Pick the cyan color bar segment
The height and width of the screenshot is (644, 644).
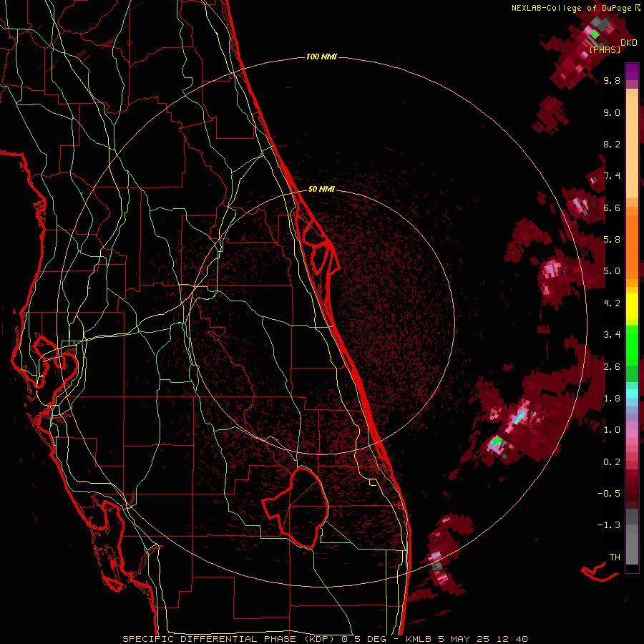coord(632,394)
